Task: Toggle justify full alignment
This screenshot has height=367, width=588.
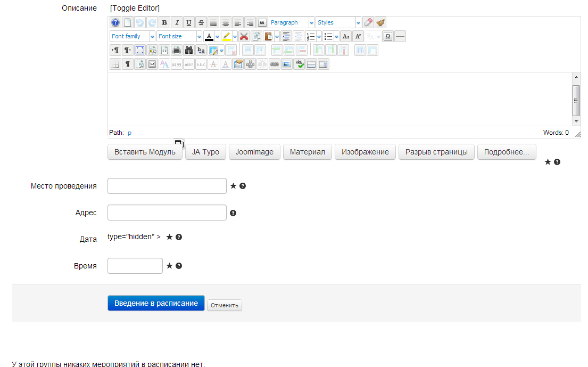Action: point(213,22)
